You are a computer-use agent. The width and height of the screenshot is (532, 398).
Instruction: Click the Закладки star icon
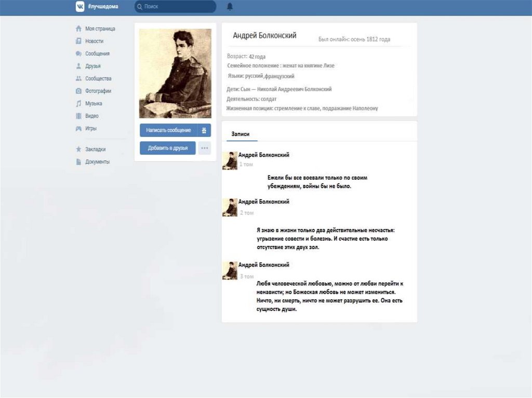coord(79,149)
